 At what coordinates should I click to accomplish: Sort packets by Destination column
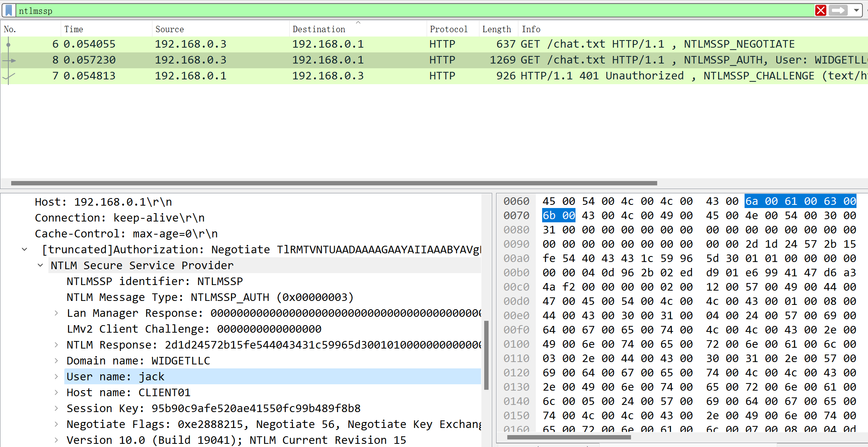tap(358, 29)
